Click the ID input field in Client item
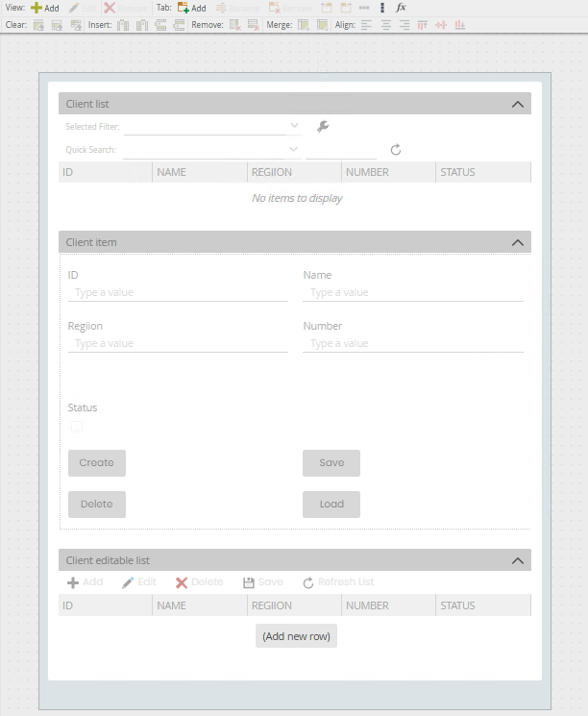This screenshot has height=716, width=588. pos(178,293)
